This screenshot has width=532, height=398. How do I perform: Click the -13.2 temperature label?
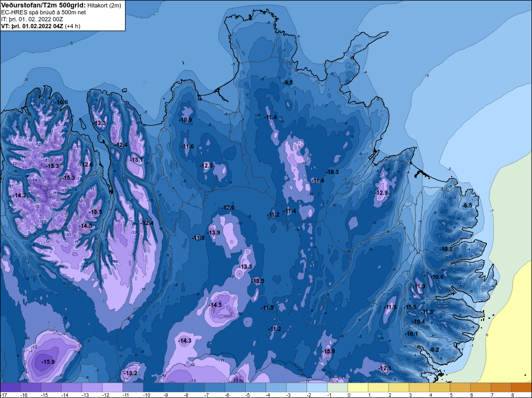pos(130,373)
